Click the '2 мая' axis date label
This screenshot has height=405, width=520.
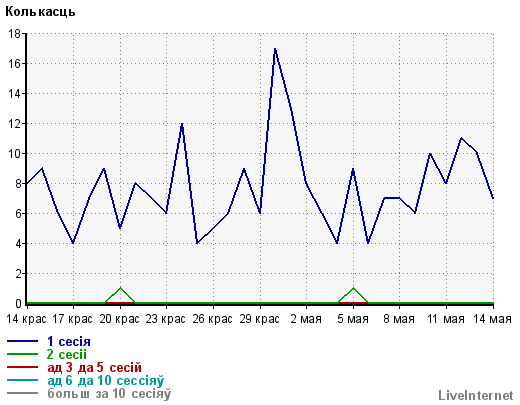coord(306,319)
